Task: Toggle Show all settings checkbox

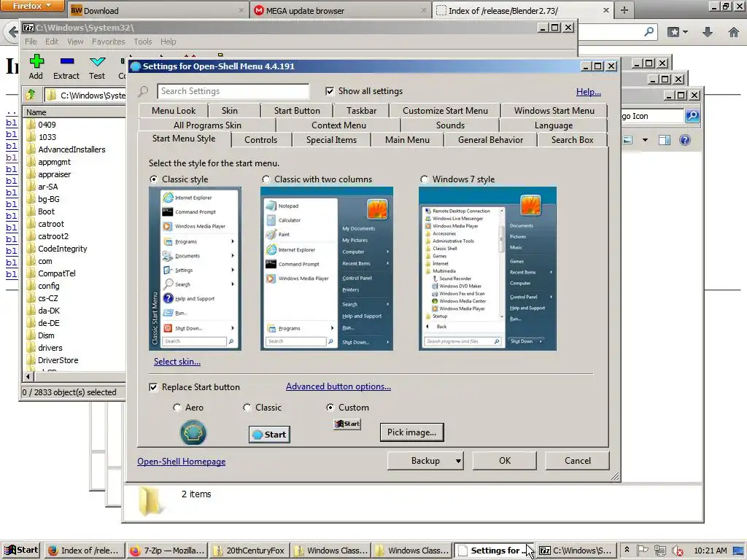Action: [330, 91]
